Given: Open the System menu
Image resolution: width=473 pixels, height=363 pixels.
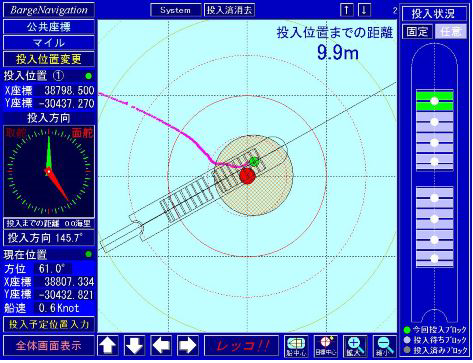Looking at the screenshot, I should point(176,10).
